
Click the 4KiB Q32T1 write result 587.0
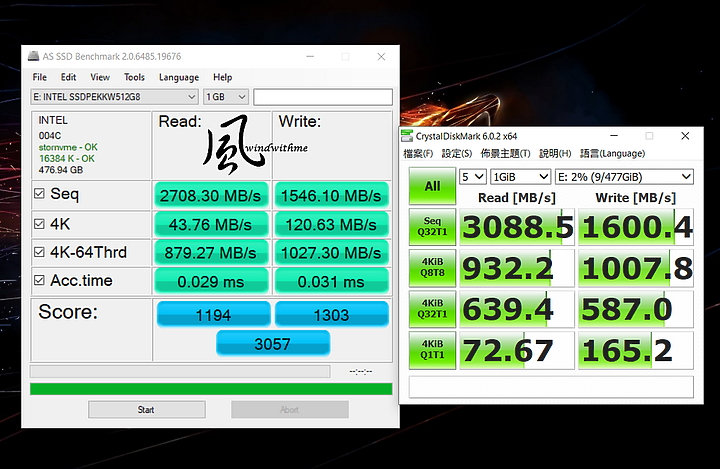coord(636,309)
